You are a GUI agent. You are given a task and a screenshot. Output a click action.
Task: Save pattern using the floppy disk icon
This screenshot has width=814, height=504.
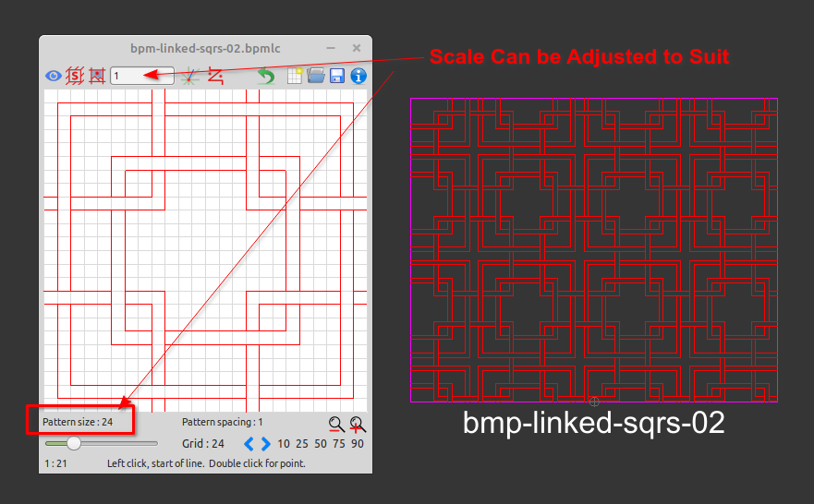[x=337, y=76]
